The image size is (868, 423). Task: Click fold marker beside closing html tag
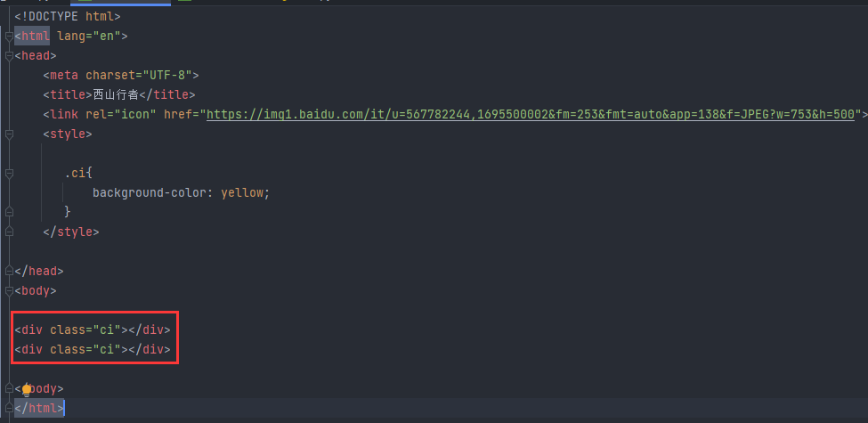point(8,408)
